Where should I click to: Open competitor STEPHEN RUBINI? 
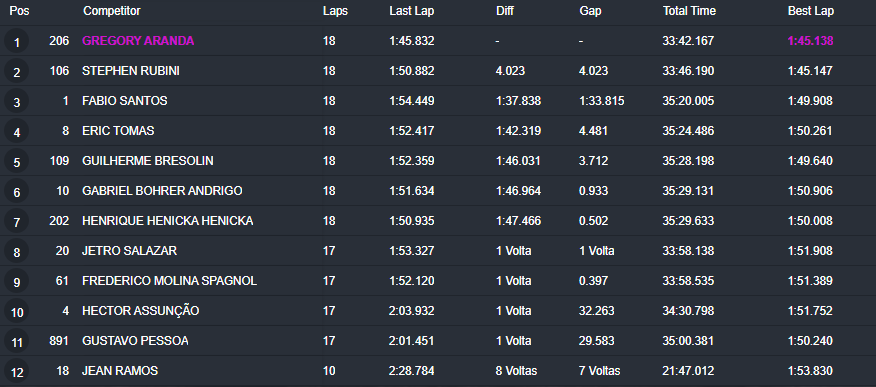tap(131, 71)
